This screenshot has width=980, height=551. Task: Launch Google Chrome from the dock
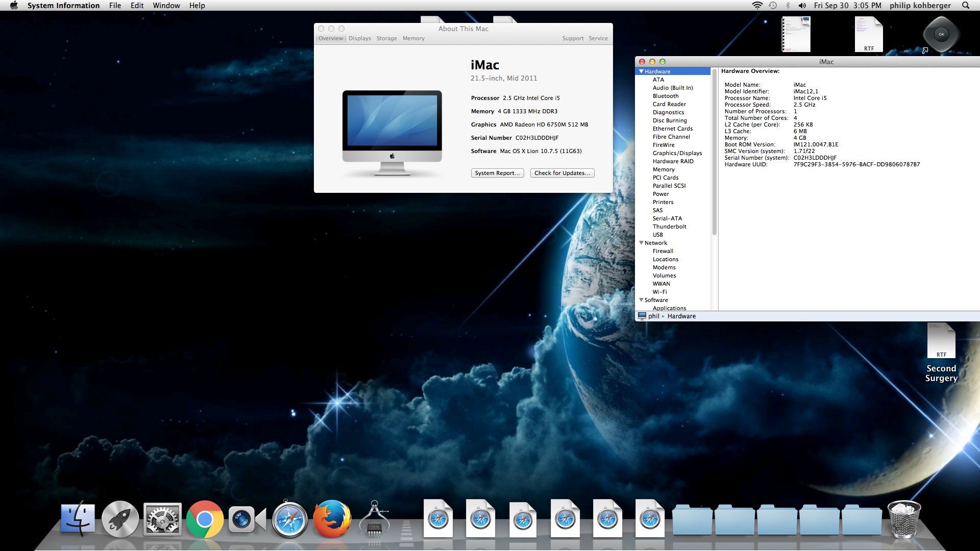[205, 519]
